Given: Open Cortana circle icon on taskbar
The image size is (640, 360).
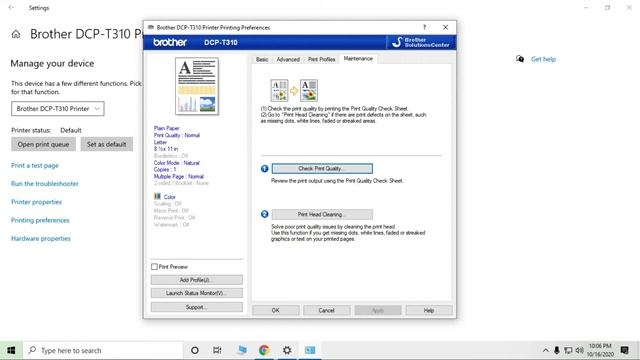Looking at the screenshot, I should [195, 350].
